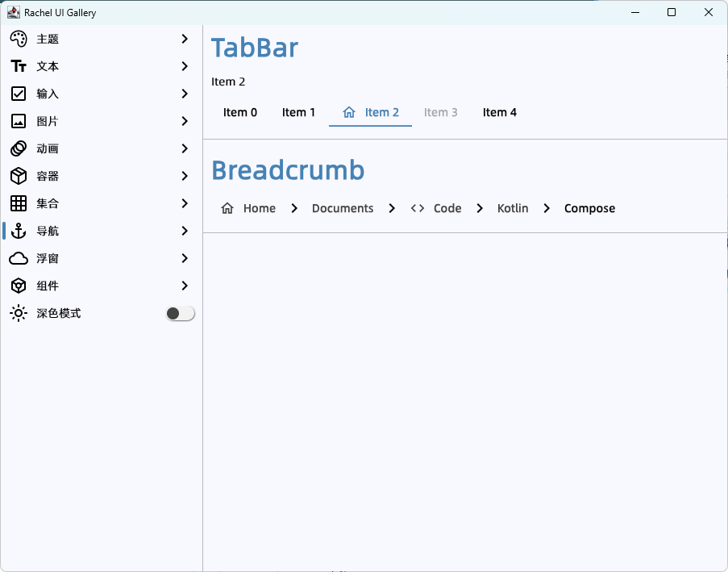
Task: Expand the 文本 section chevron
Action: (x=185, y=66)
